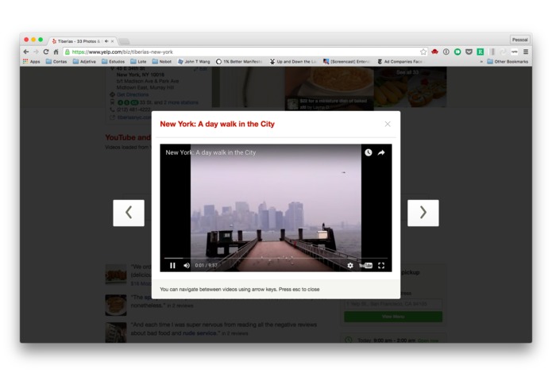Open a new blank browser tab
Screen dimensions: 552x392
pos(124,41)
